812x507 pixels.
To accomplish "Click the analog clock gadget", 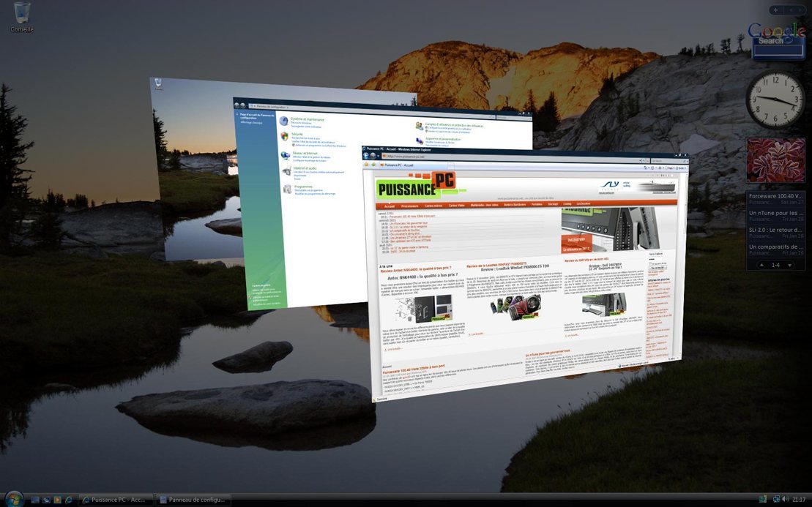I will tap(775, 99).
